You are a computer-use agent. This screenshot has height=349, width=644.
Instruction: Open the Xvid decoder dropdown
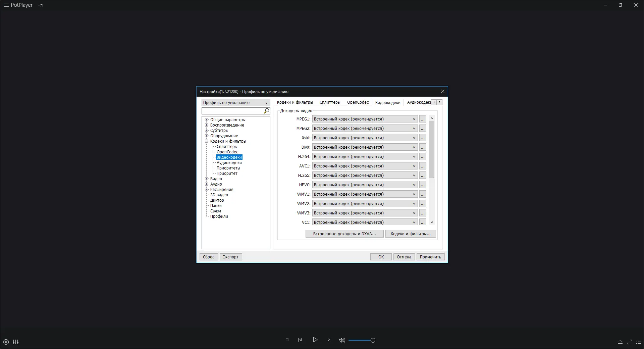365,138
